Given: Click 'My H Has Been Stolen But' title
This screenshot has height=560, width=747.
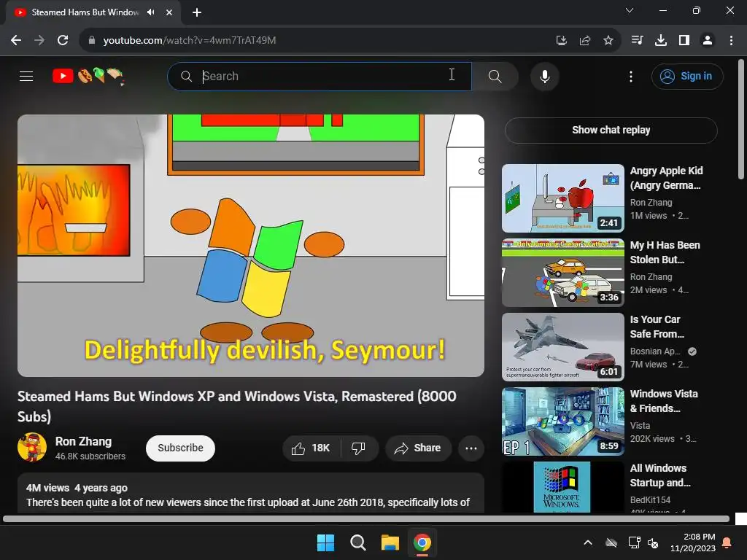Looking at the screenshot, I should click(665, 252).
